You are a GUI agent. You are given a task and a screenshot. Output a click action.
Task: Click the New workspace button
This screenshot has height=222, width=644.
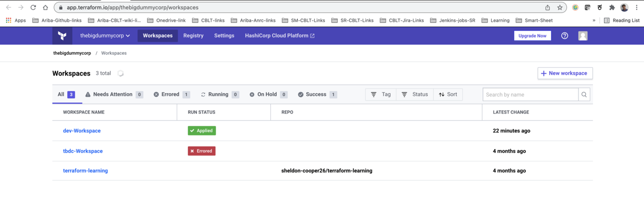click(565, 73)
